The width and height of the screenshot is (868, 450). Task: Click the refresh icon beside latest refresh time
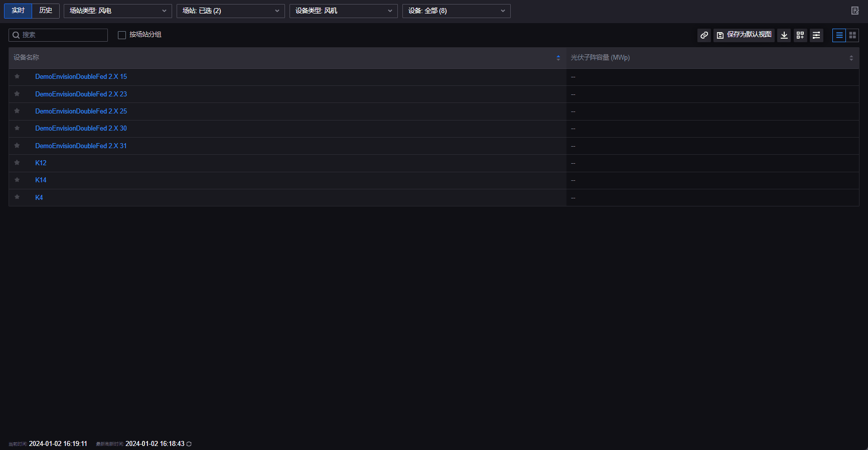(x=189, y=444)
